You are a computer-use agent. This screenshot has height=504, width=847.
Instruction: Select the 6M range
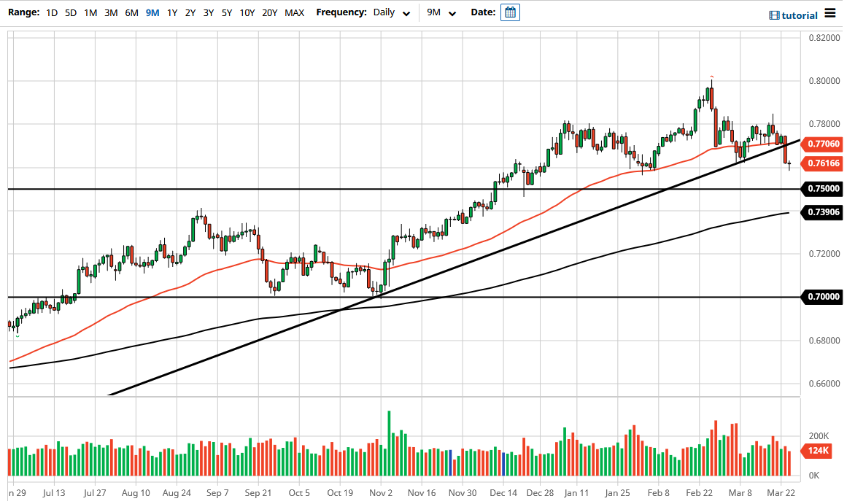(131, 12)
